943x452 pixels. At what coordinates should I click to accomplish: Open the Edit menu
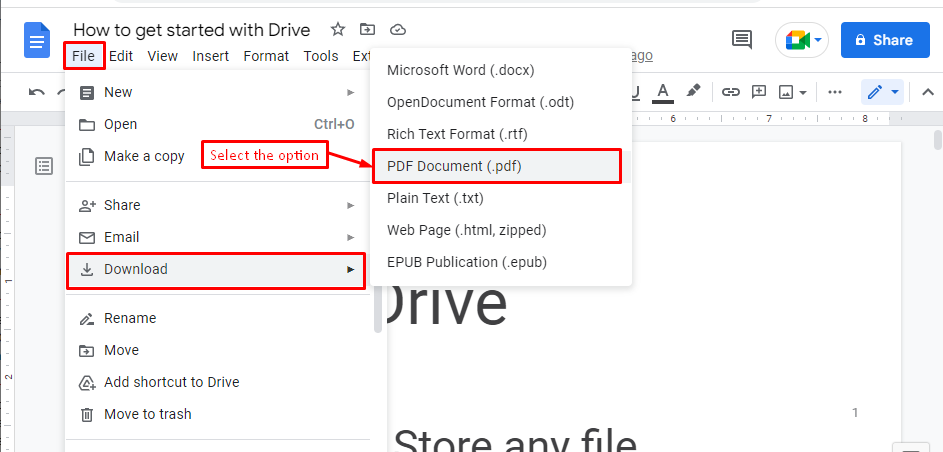click(x=121, y=56)
